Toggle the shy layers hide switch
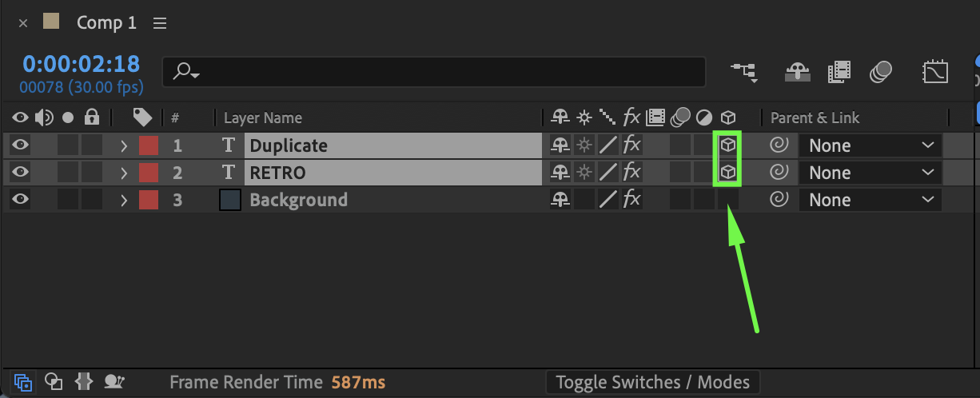 (798, 73)
